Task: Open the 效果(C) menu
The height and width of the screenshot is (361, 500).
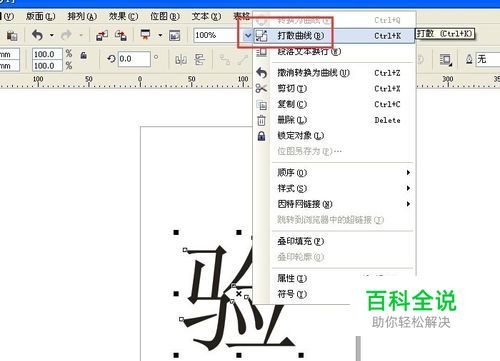Action: [123, 16]
